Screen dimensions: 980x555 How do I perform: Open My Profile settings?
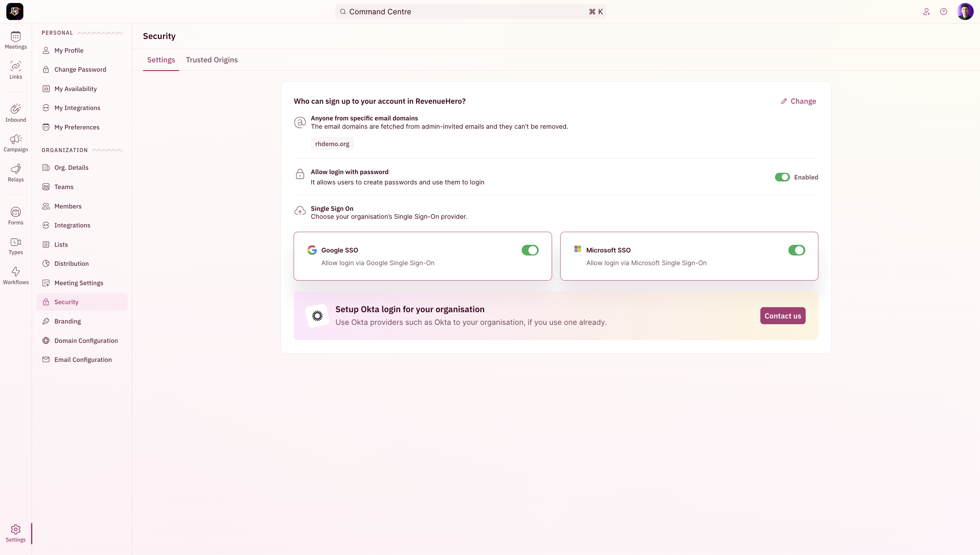(82, 50)
